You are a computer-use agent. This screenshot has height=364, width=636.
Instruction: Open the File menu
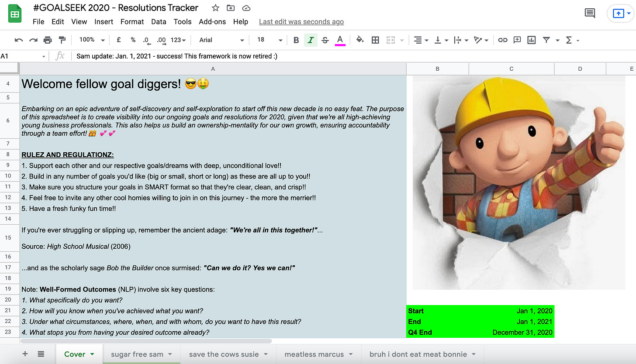(38, 22)
